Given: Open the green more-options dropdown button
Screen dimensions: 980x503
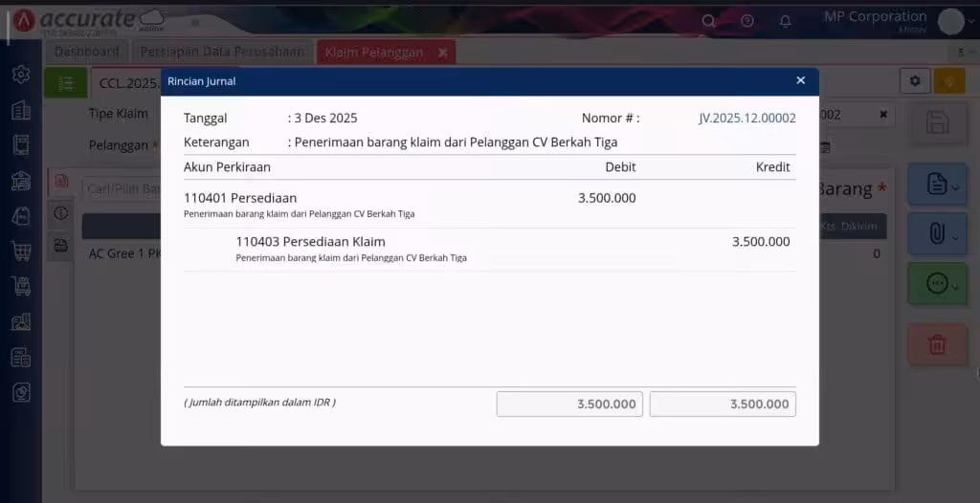Looking at the screenshot, I should [x=937, y=284].
